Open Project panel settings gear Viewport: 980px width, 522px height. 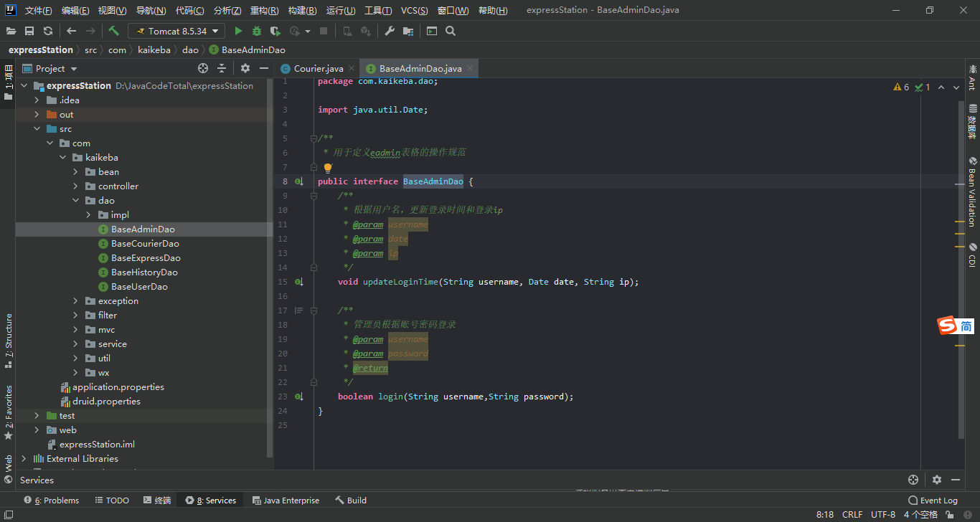tap(245, 68)
